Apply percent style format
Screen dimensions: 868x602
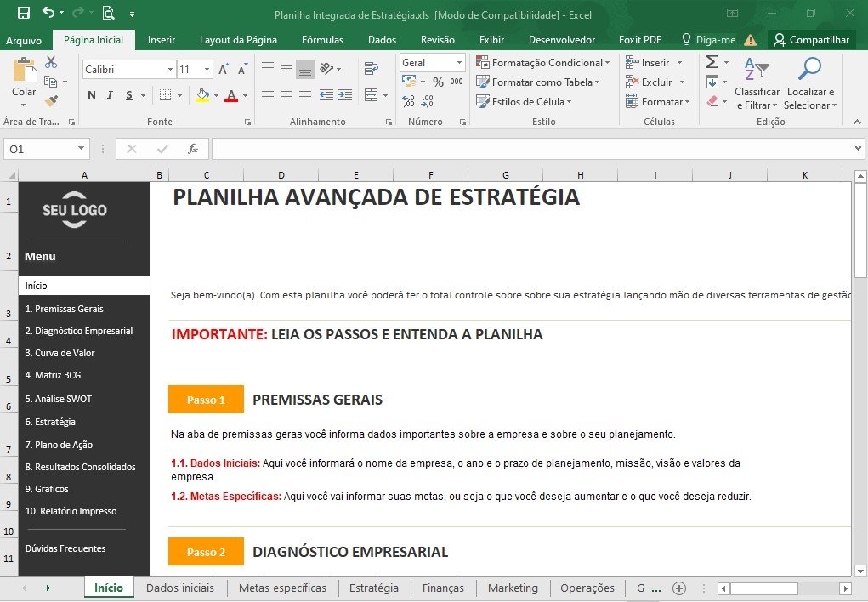(x=438, y=82)
